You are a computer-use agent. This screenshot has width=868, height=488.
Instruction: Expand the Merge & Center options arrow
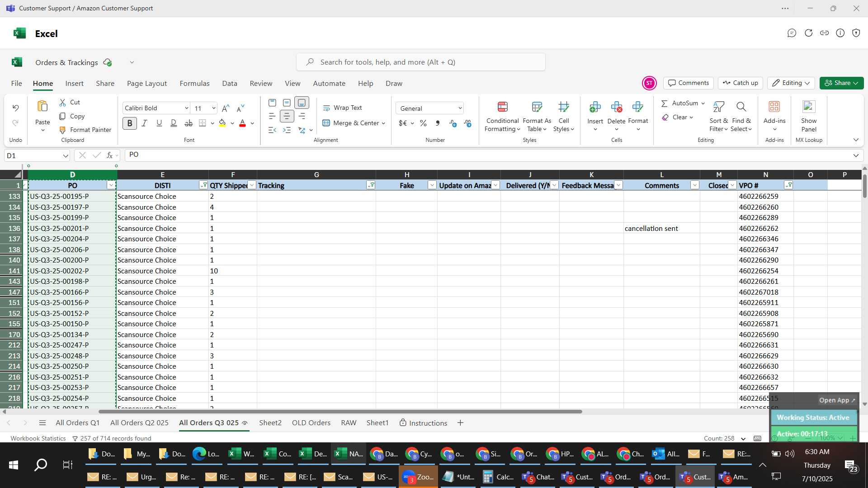pyautogui.click(x=383, y=123)
